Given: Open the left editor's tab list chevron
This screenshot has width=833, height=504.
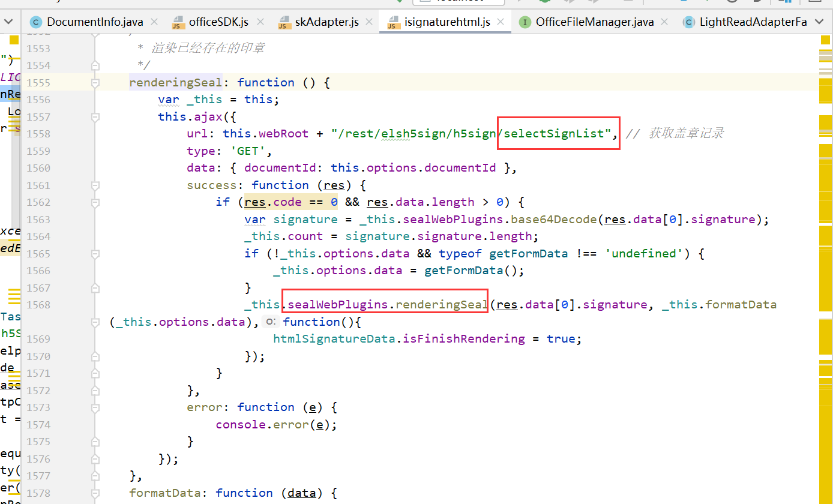Looking at the screenshot, I should click(8, 22).
